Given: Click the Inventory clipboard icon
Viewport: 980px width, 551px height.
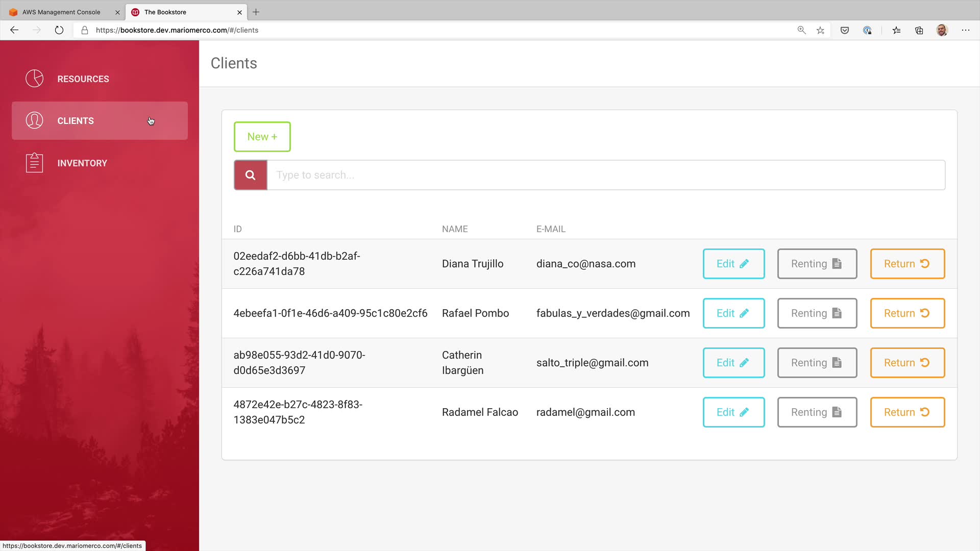Looking at the screenshot, I should [x=35, y=163].
